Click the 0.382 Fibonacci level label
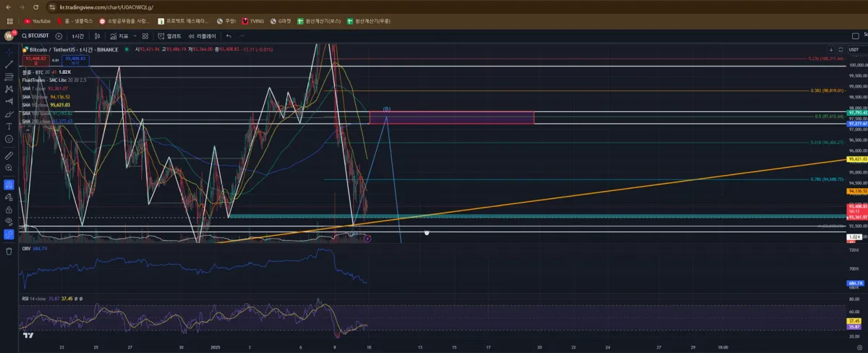The image size is (868, 353). (x=827, y=90)
